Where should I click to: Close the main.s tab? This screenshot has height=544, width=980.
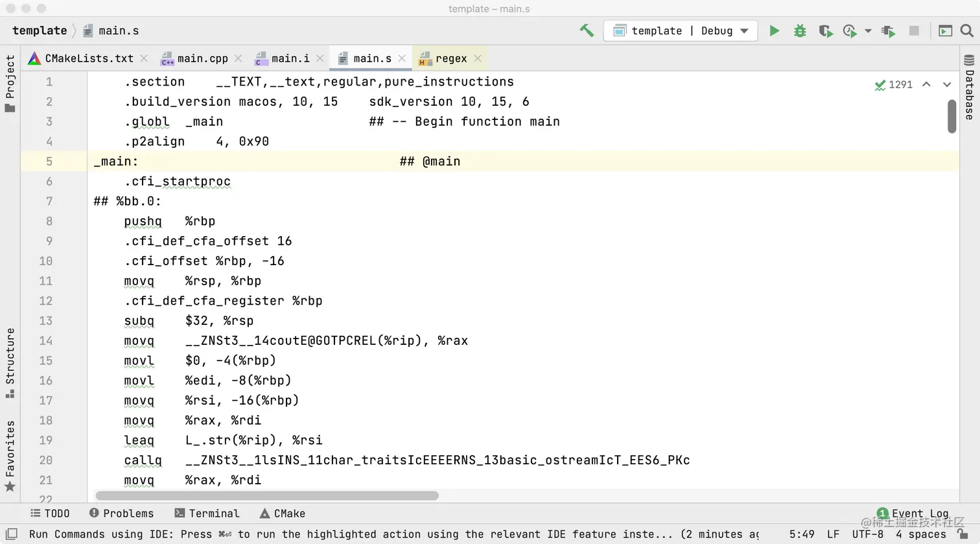tap(402, 58)
